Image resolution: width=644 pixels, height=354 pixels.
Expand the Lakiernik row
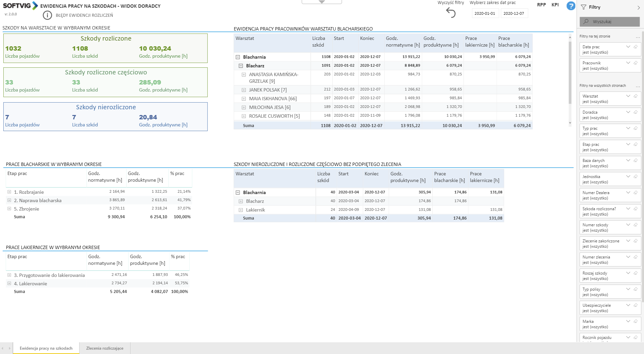[x=241, y=210]
